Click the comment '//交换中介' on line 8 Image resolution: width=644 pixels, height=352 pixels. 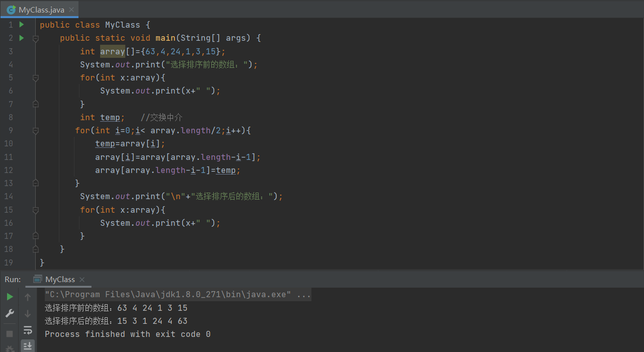click(x=162, y=117)
